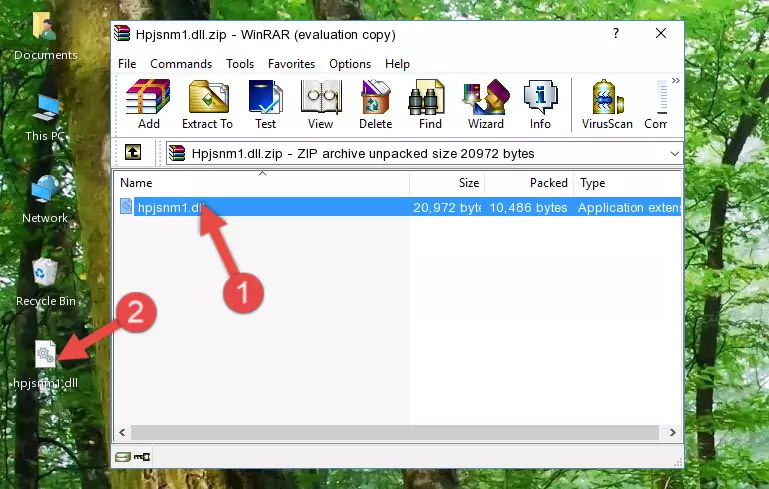Click the 10,486 bytes packed size cell
The image size is (769, 489).
(528, 208)
